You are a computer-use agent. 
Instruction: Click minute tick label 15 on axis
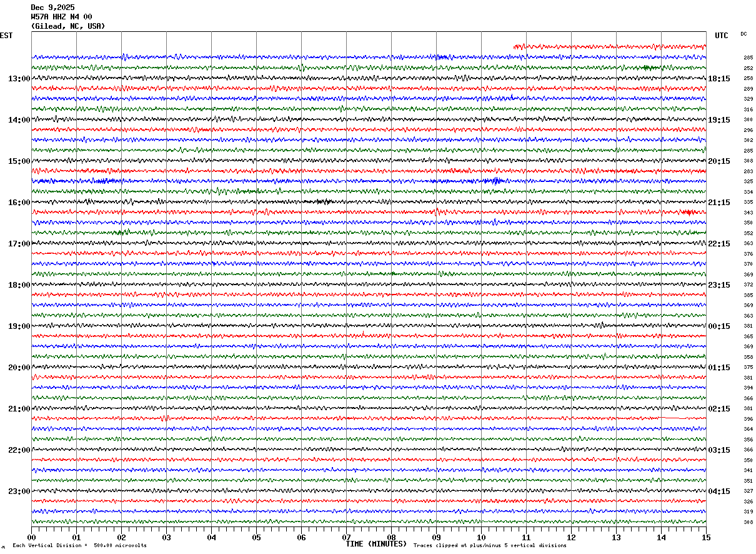coord(706,537)
